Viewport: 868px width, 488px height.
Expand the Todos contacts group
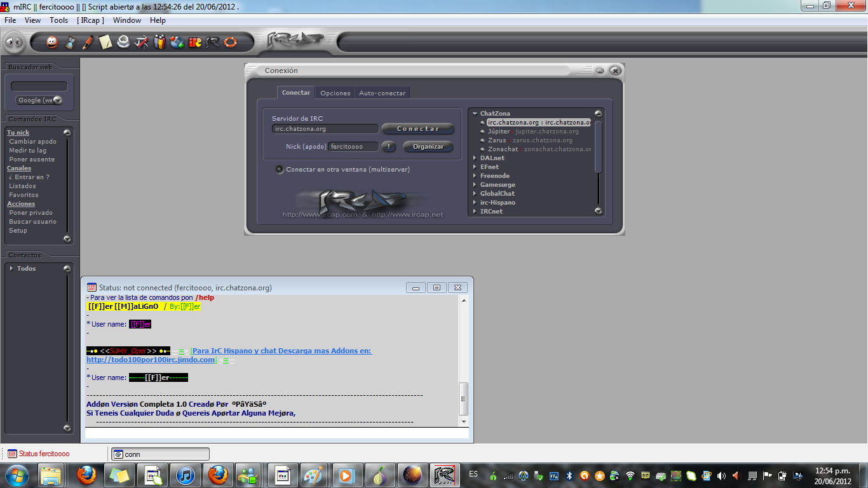pos(11,269)
